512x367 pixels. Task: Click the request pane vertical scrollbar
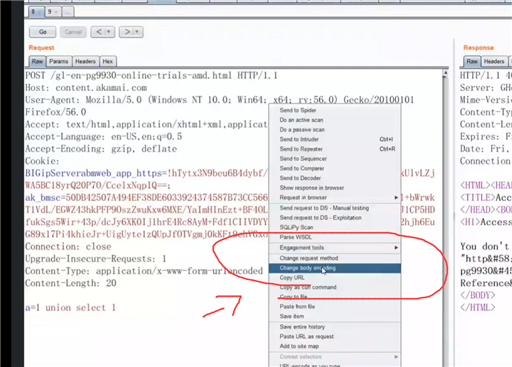click(x=445, y=217)
